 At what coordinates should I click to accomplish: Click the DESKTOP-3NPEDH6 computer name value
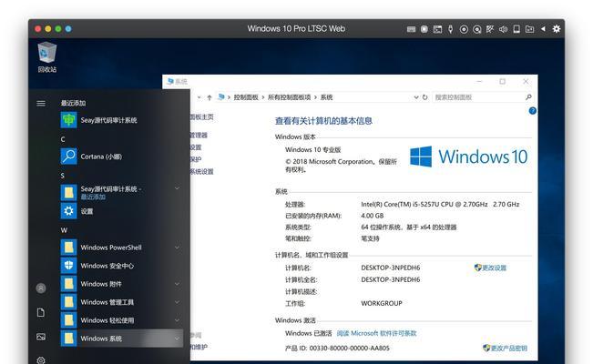(x=390, y=268)
